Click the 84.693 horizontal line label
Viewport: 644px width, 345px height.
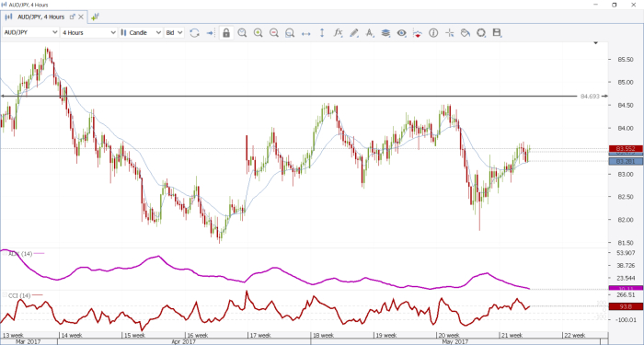590,96
